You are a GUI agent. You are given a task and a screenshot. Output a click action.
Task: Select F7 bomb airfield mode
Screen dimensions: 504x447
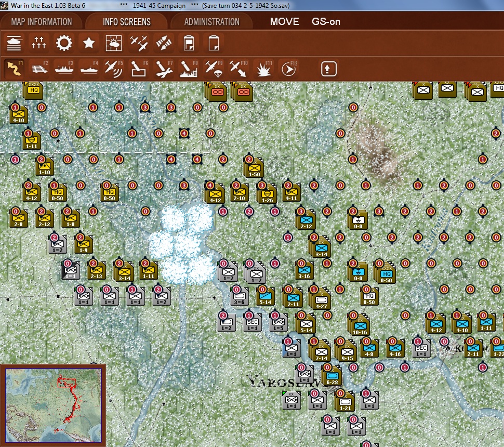coord(164,69)
